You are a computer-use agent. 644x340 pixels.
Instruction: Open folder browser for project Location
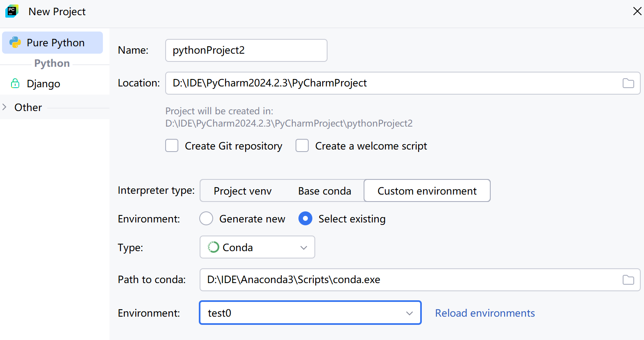click(x=628, y=83)
